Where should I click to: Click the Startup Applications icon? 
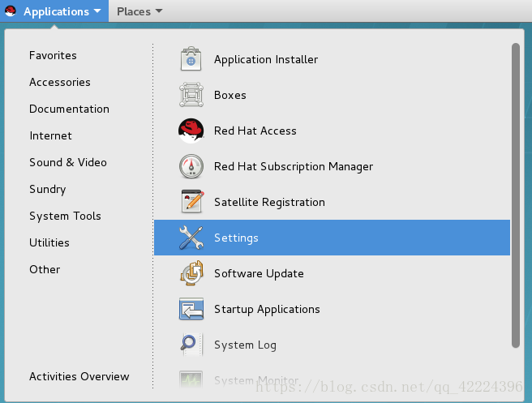click(x=191, y=310)
